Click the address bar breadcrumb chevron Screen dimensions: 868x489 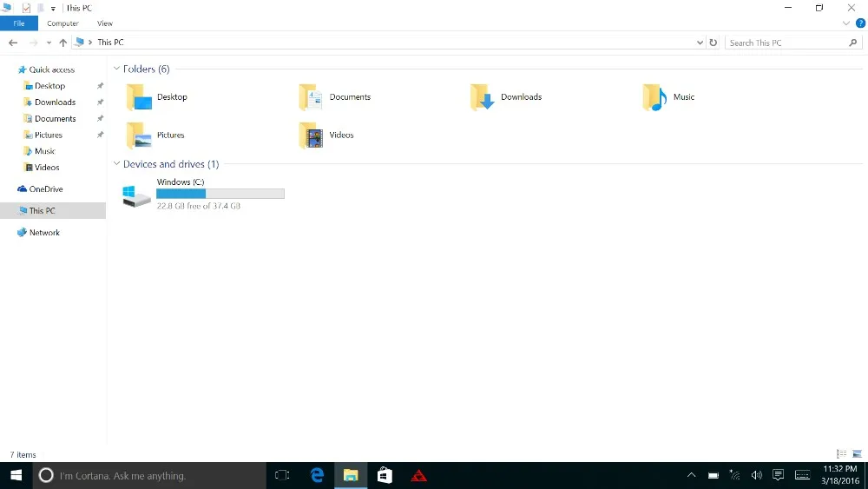point(90,42)
